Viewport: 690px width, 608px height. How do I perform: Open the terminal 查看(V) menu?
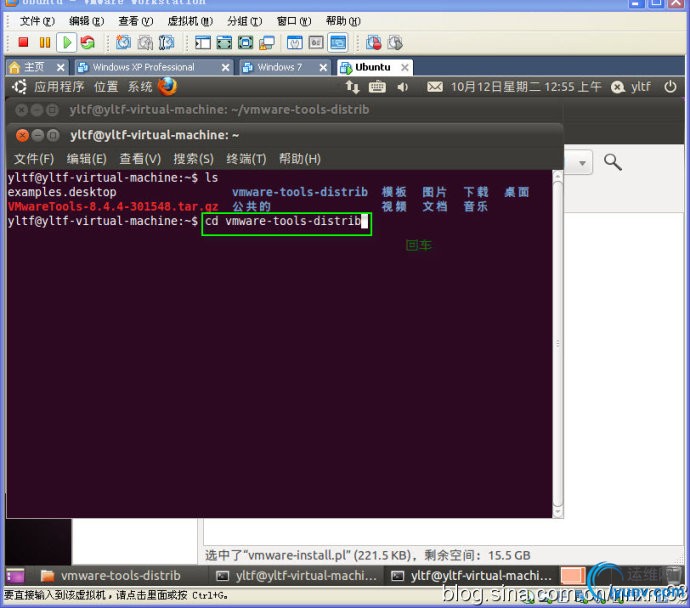click(x=140, y=159)
